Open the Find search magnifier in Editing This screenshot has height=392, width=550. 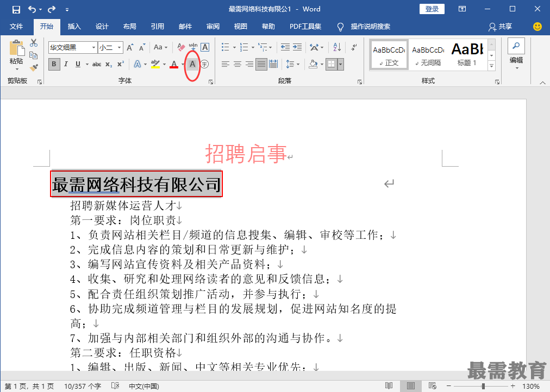click(516, 46)
